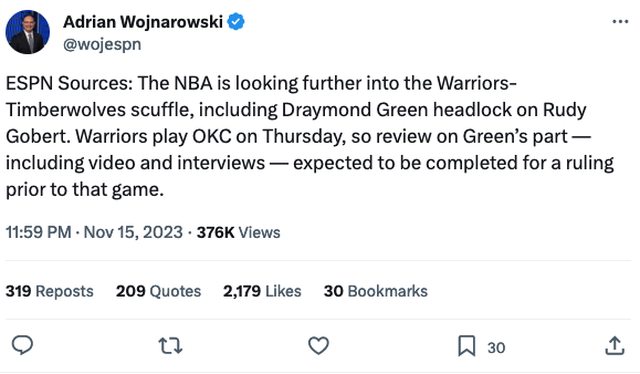Open the 376K Views analytics
Viewport: 640px width, 374px height.
(x=238, y=232)
